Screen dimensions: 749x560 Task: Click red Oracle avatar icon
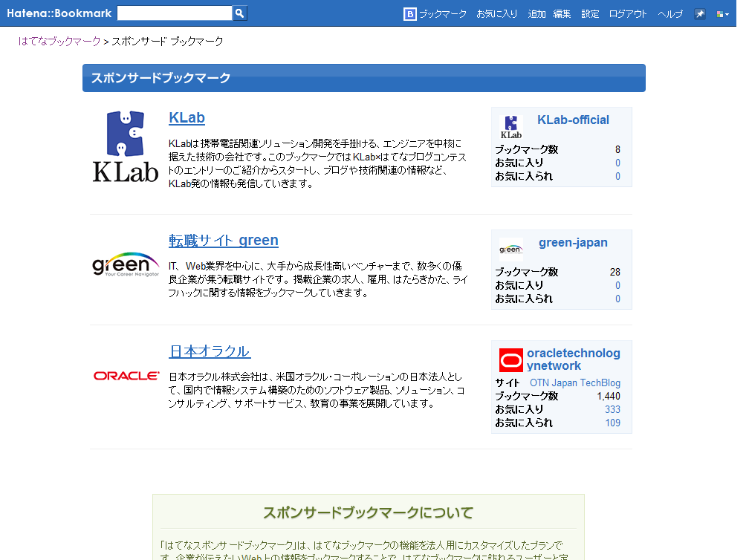pyautogui.click(x=511, y=360)
